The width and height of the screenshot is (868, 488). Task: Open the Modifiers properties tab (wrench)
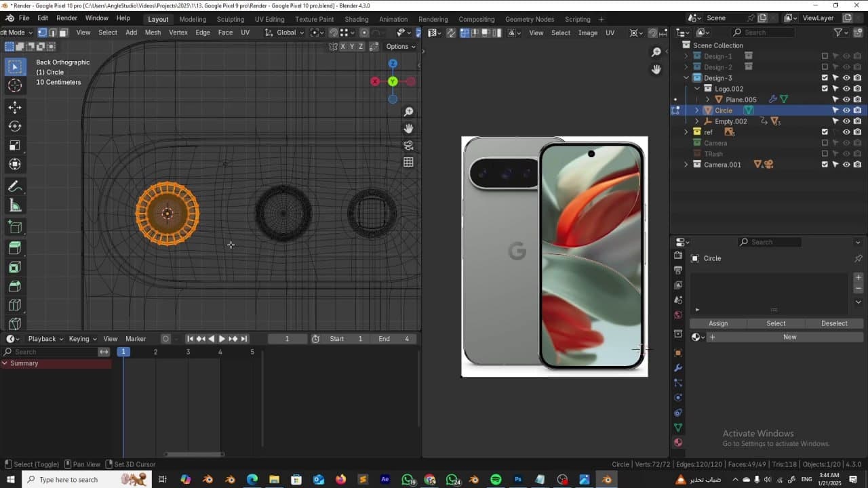point(677,368)
